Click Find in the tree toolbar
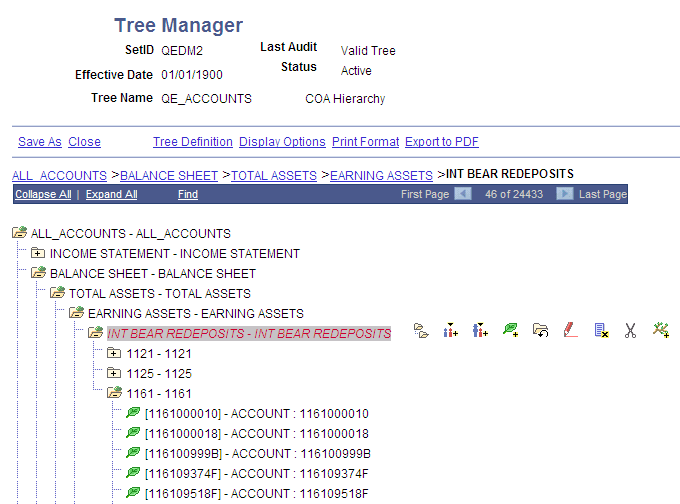Screen dimensions: 680x504 [x=188, y=194]
